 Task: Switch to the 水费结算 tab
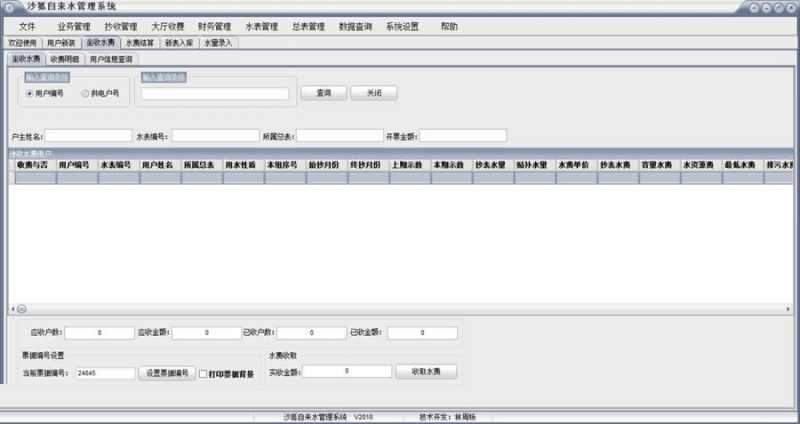[139, 44]
